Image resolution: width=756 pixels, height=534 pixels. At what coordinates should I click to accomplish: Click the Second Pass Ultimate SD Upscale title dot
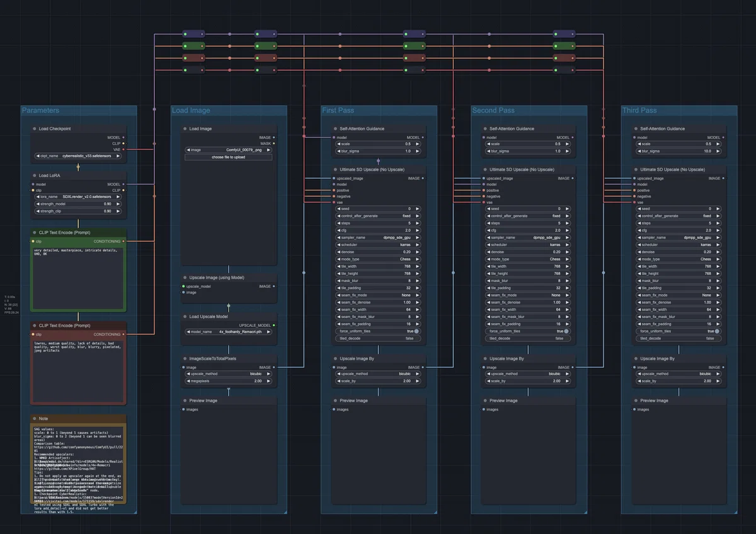484,169
